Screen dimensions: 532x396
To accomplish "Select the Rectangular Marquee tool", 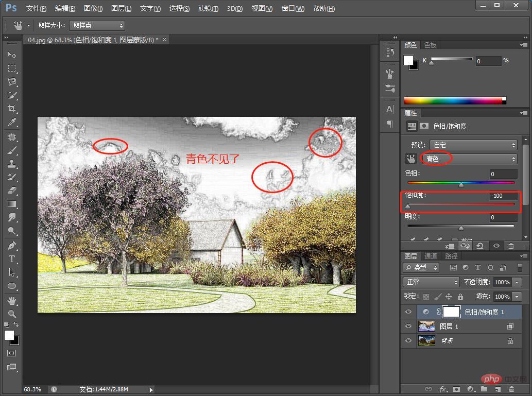I will click(x=12, y=68).
